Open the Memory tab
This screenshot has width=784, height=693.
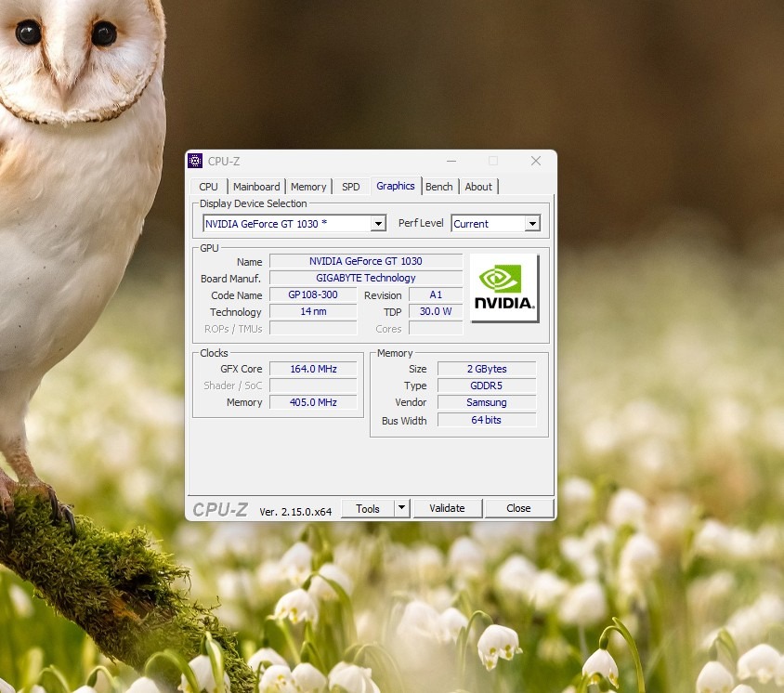coord(308,187)
